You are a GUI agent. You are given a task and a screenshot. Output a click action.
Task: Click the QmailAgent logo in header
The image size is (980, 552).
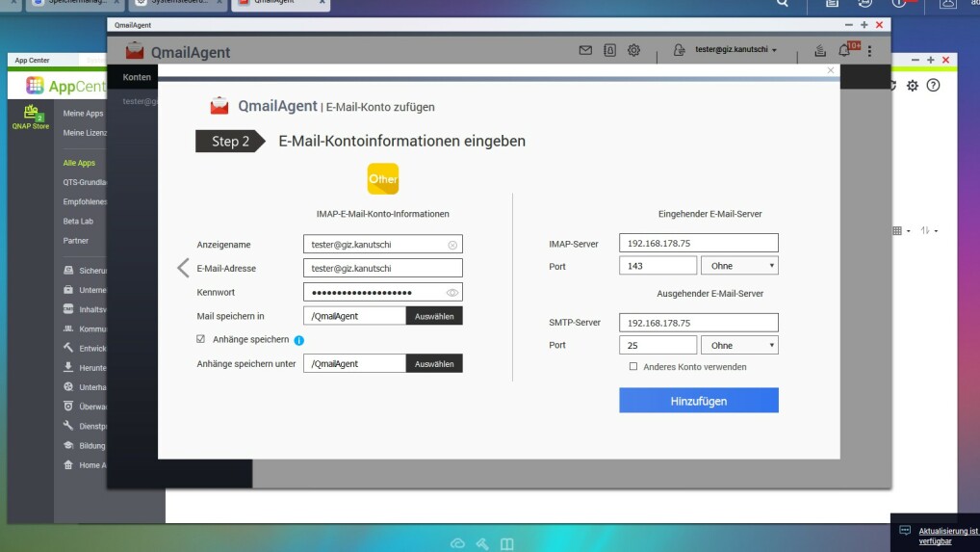(177, 52)
